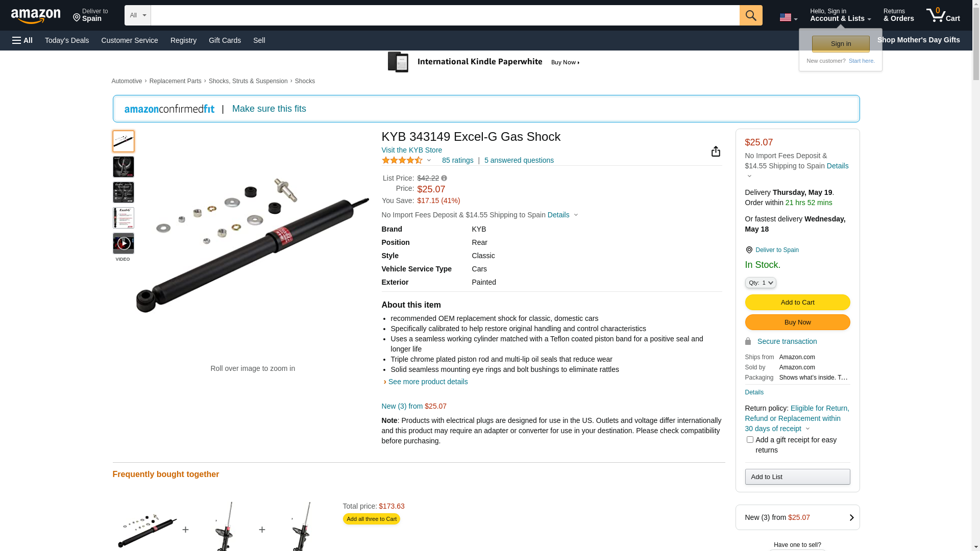The width and height of the screenshot is (980, 551).
Task: Select the second product image thumbnail
Action: [123, 167]
